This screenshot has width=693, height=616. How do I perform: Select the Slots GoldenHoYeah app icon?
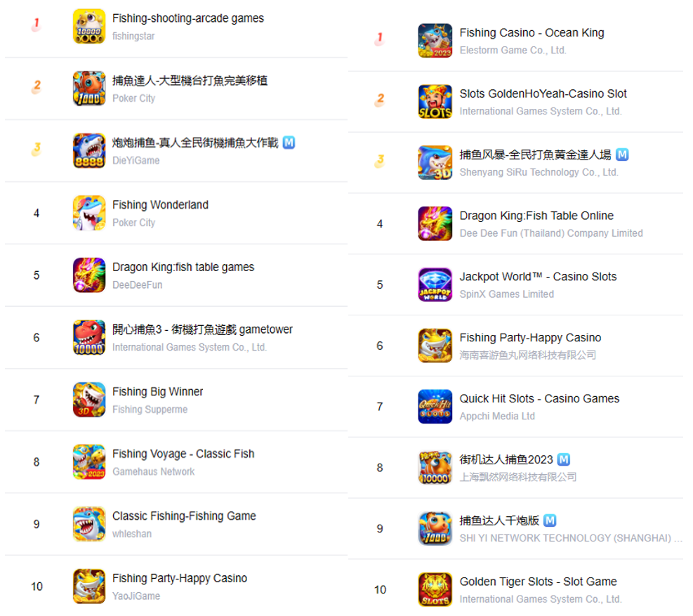tap(435, 102)
